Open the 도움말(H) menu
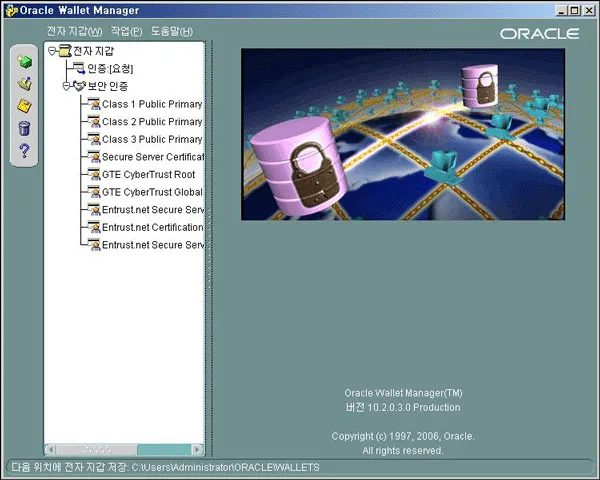 click(171, 31)
